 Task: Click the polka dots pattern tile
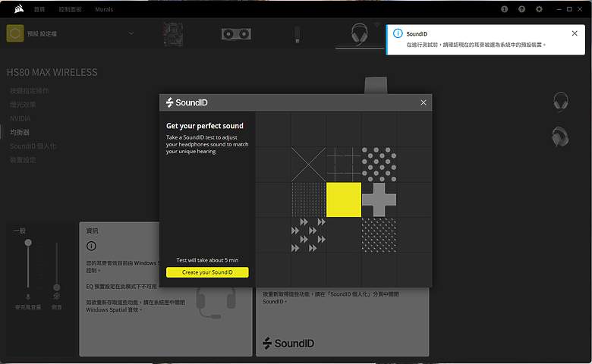click(x=379, y=165)
